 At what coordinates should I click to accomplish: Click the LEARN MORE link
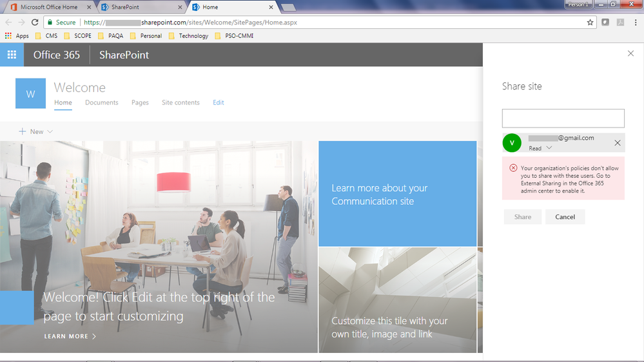pyautogui.click(x=70, y=336)
